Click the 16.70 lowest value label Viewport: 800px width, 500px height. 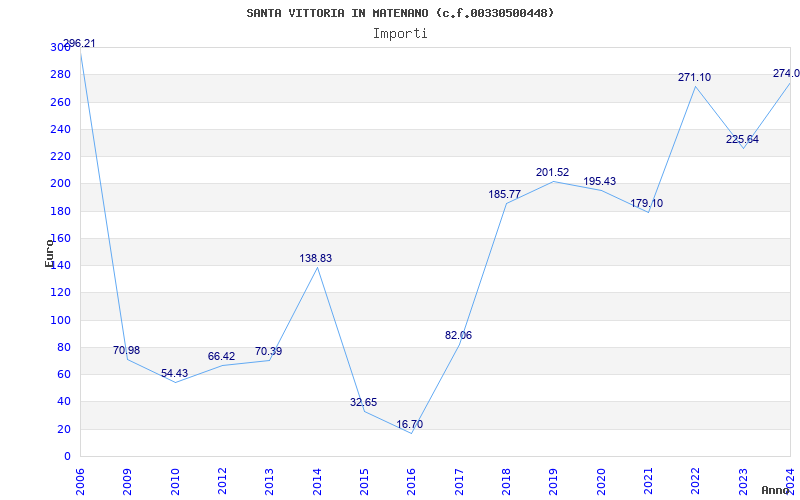click(x=410, y=424)
